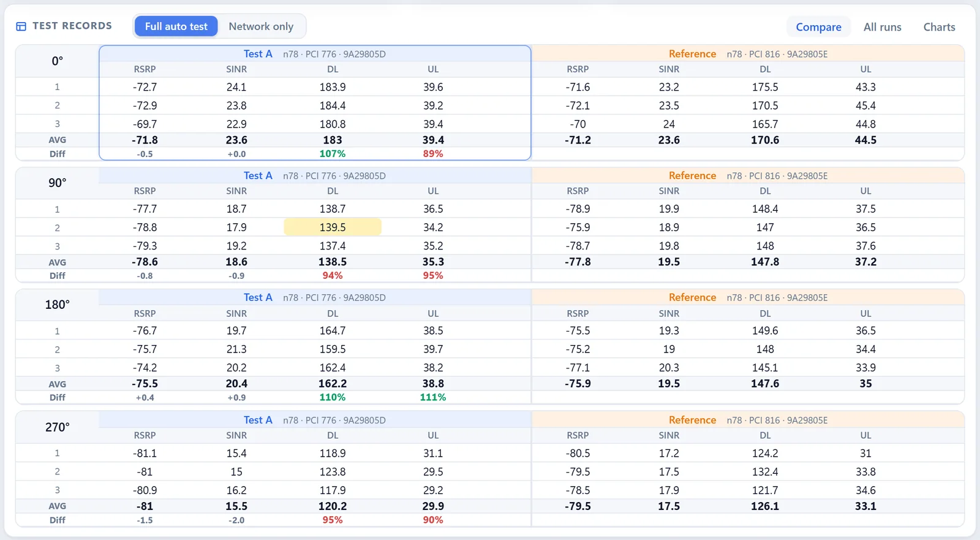980x540 pixels.
Task: Click Test A UL value 34.2
Action: (x=433, y=227)
